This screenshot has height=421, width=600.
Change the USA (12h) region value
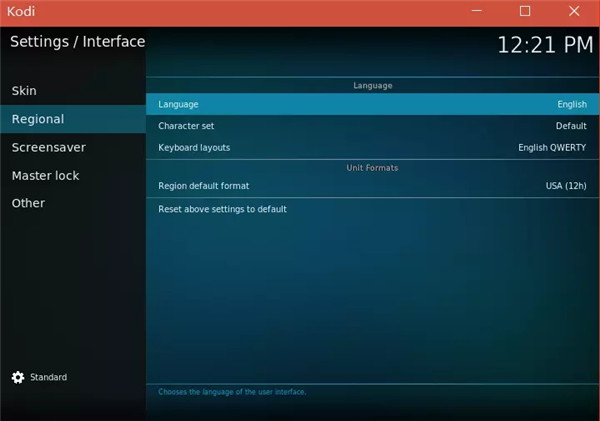click(x=565, y=186)
